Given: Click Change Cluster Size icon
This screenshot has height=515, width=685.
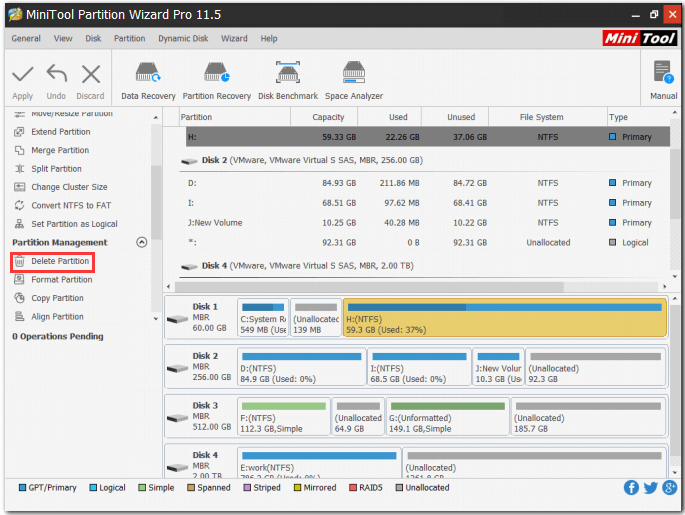Looking at the screenshot, I should point(19,187).
